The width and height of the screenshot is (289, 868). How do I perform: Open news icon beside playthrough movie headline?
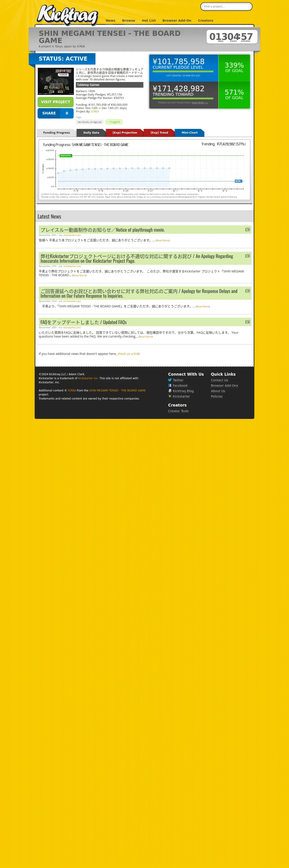click(247, 229)
